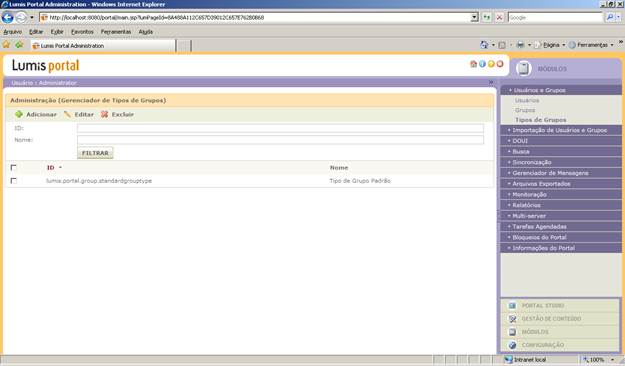Click the blue info icon in header

click(482, 64)
